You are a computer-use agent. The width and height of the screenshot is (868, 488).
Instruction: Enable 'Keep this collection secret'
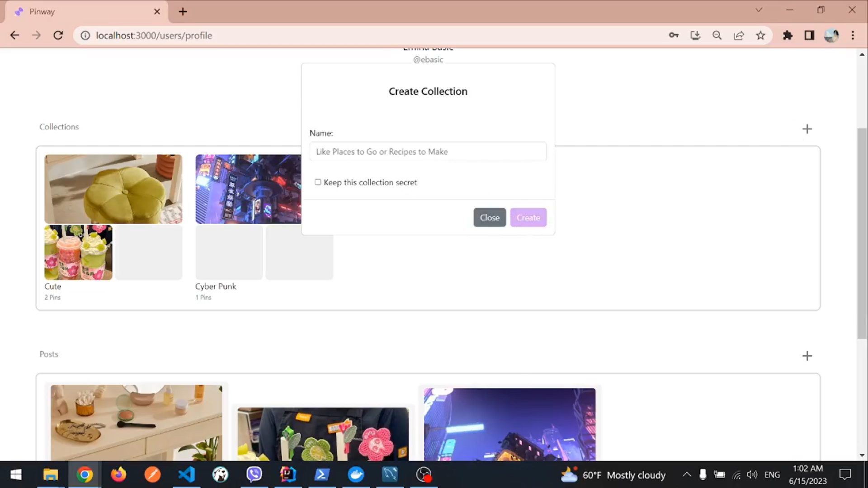click(318, 182)
